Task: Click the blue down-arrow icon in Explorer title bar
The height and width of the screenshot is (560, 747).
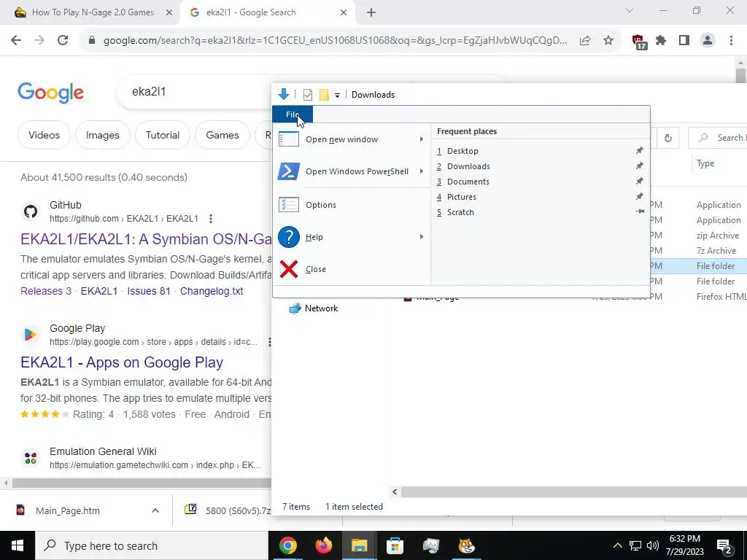Action: point(284,94)
